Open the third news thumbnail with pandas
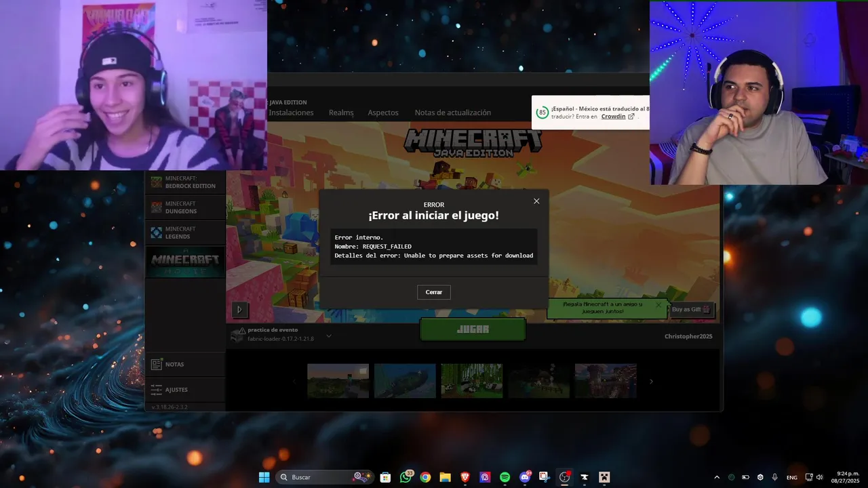 tap(472, 381)
